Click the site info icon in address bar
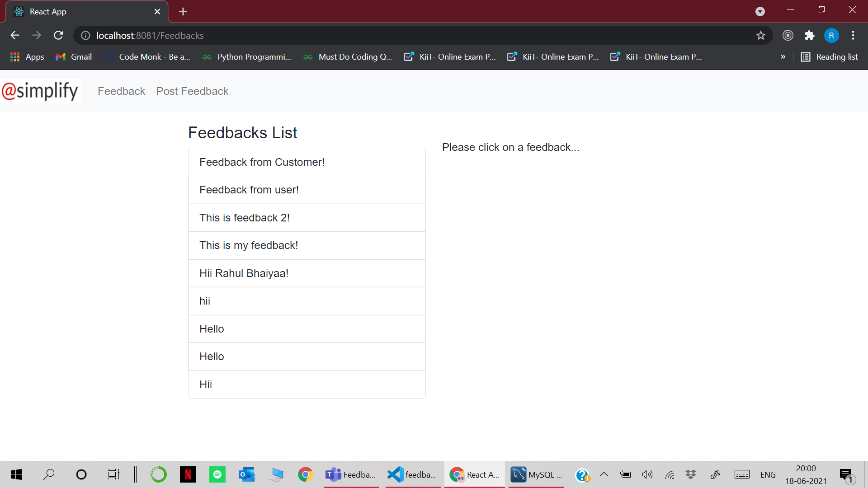 point(85,35)
